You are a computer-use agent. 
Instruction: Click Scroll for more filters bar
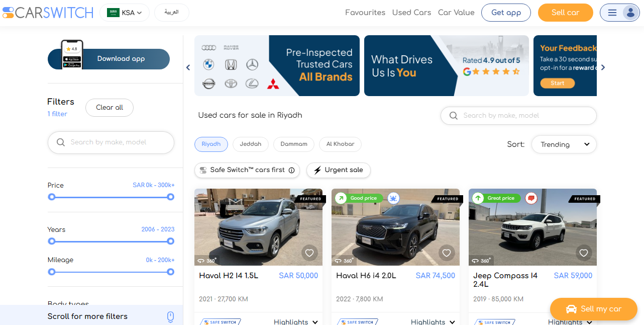click(91, 315)
